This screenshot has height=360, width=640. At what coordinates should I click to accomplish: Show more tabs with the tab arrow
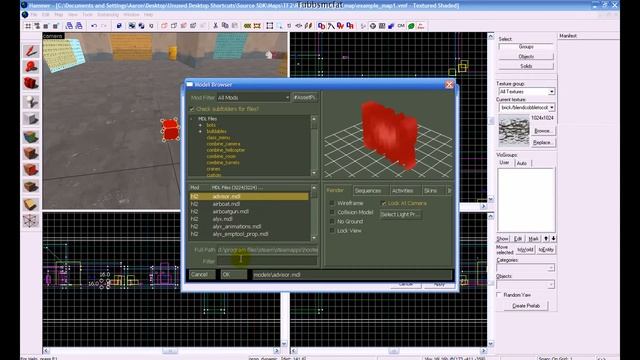click(x=449, y=191)
